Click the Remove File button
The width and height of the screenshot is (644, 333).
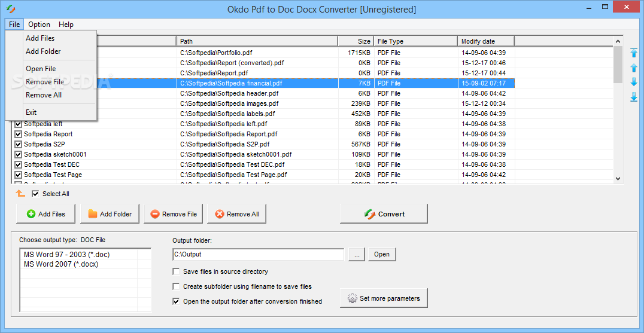click(174, 213)
